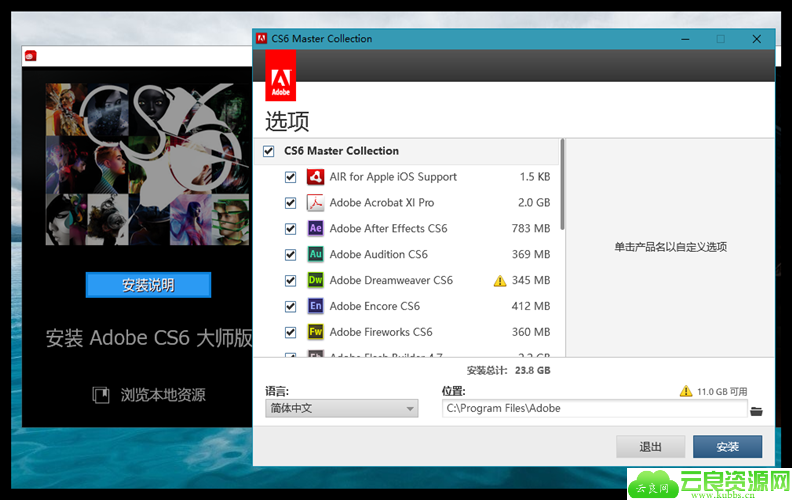Screen dimensions: 792x500
Task: Uncheck Adobe Fireworks CS6 checkbox
Action: pyautogui.click(x=290, y=332)
